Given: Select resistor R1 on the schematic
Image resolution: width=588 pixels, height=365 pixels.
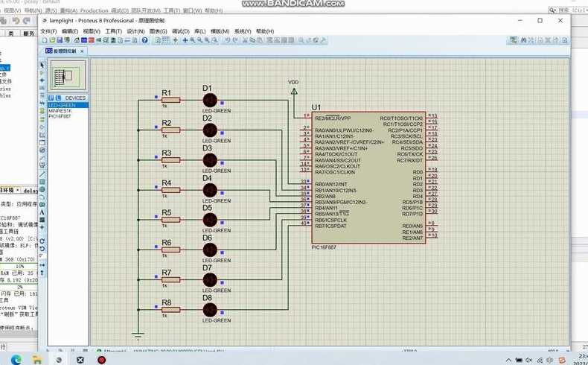Looking at the screenshot, I should pyautogui.click(x=171, y=100).
